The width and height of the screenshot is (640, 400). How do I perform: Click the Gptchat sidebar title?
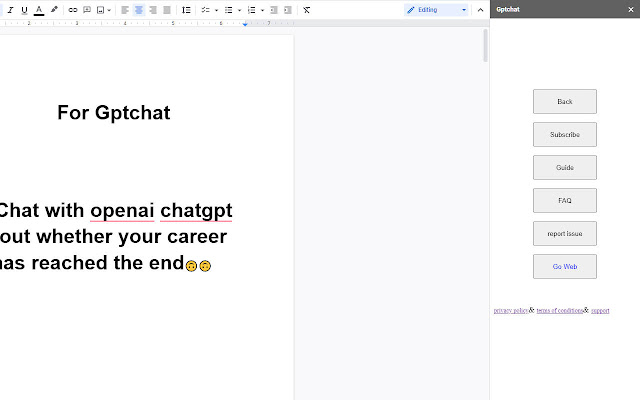508,9
